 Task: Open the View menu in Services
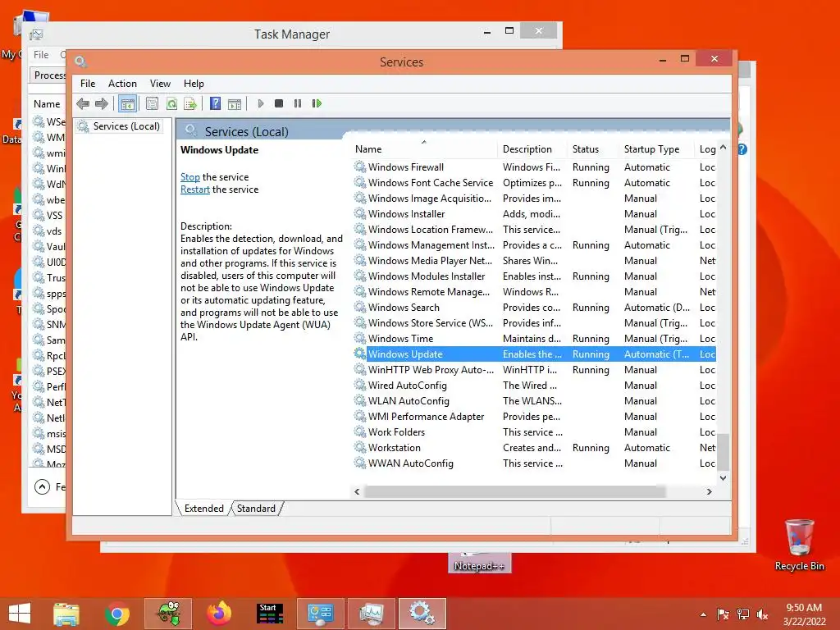[x=160, y=84]
